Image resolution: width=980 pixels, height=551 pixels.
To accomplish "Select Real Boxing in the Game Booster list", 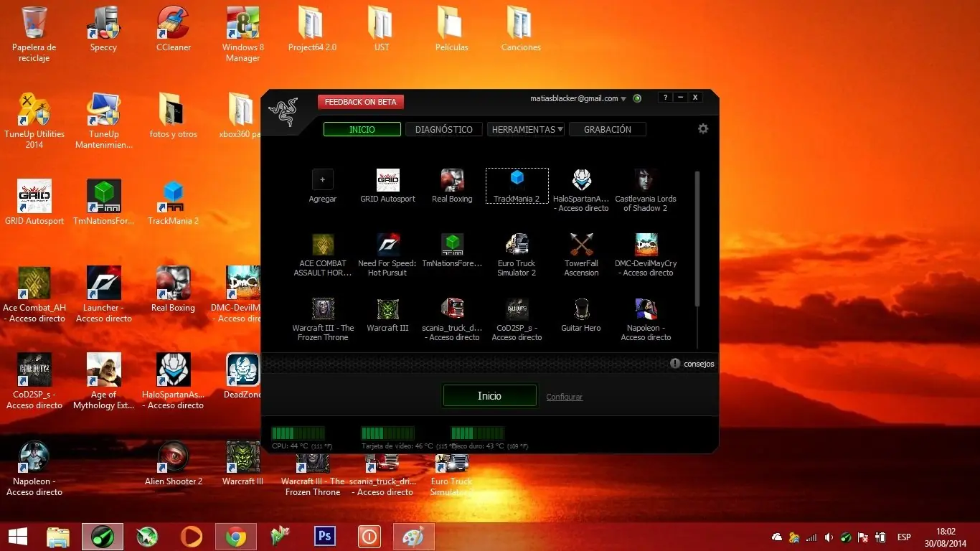I will 452,186.
